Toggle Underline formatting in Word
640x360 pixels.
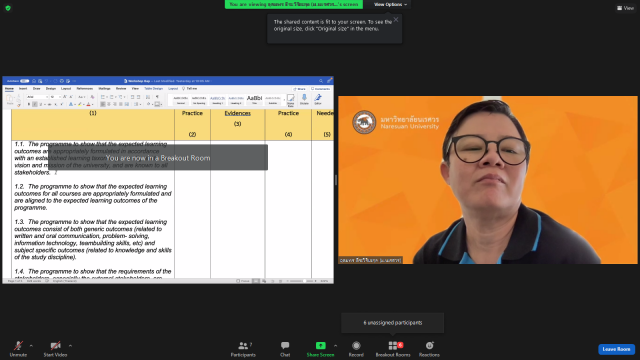coord(41,104)
